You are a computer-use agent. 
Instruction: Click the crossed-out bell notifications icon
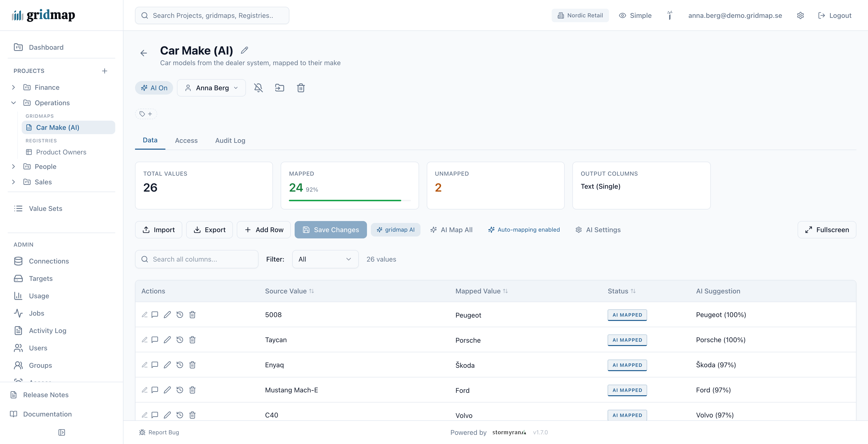click(258, 88)
